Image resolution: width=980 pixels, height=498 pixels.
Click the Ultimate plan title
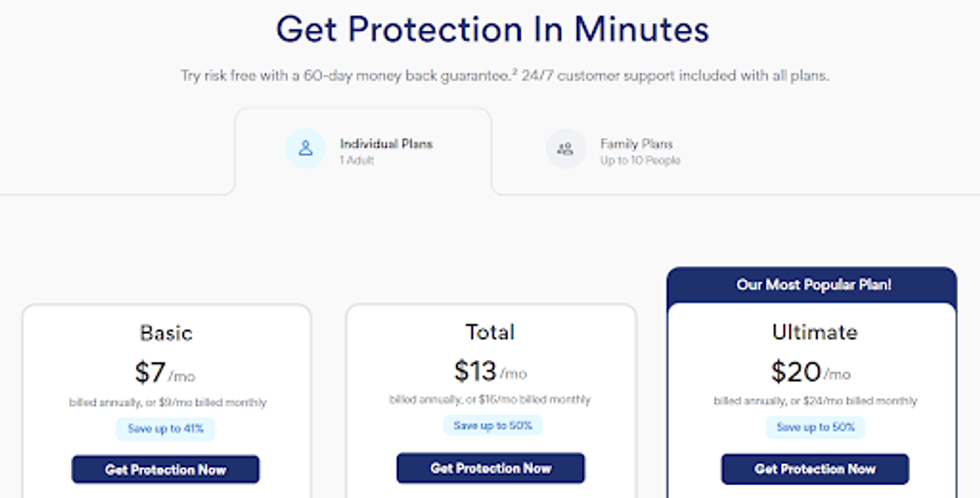pyautogui.click(x=814, y=332)
